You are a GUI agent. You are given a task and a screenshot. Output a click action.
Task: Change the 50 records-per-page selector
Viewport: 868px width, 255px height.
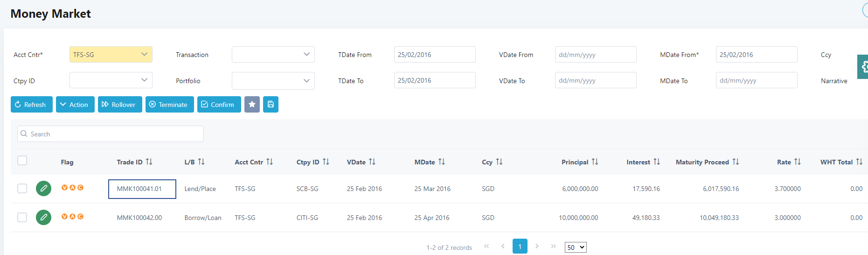pos(575,247)
